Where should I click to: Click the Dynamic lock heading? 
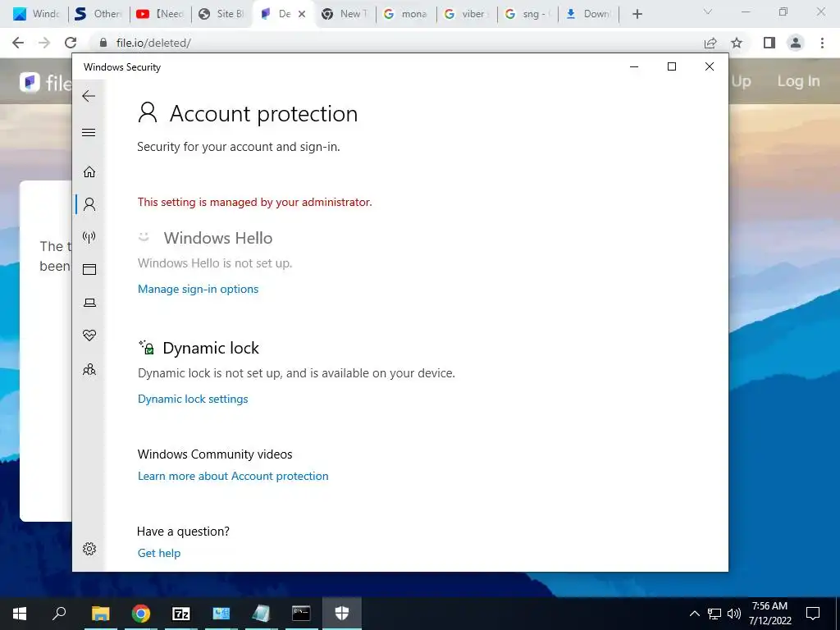[211, 348]
